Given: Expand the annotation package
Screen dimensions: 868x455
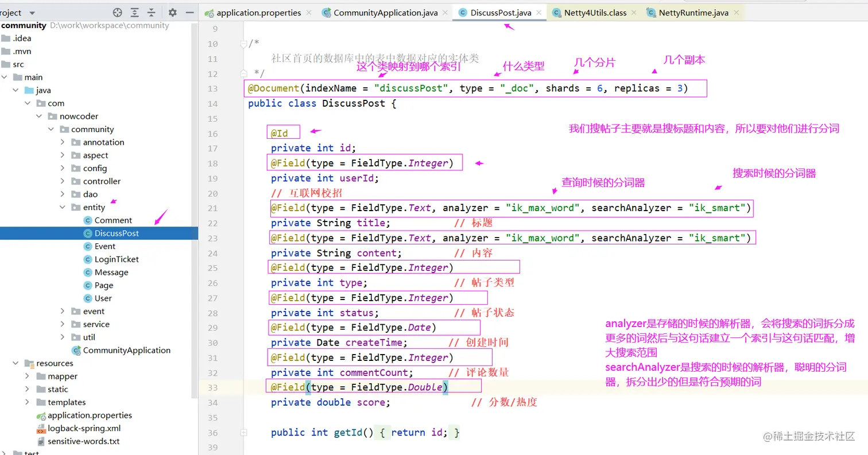Looking at the screenshot, I should click(63, 142).
